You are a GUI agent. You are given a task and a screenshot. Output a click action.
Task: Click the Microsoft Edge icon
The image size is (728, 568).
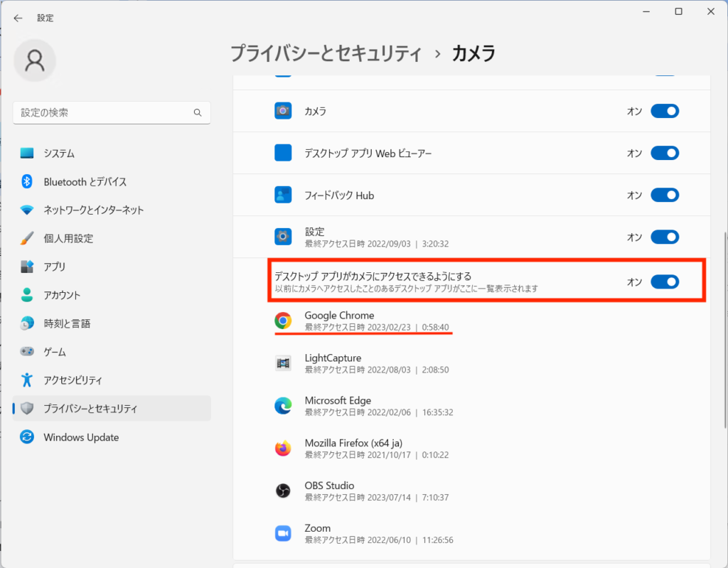tap(283, 406)
